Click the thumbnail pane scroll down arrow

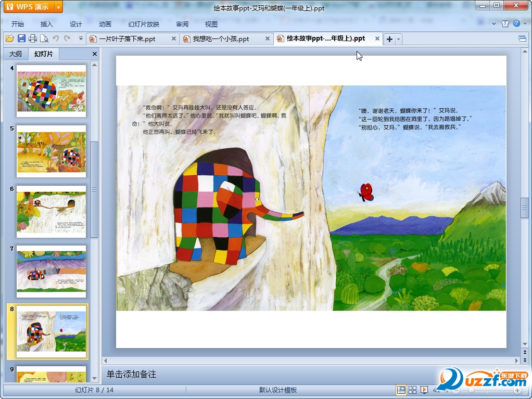point(95,378)
